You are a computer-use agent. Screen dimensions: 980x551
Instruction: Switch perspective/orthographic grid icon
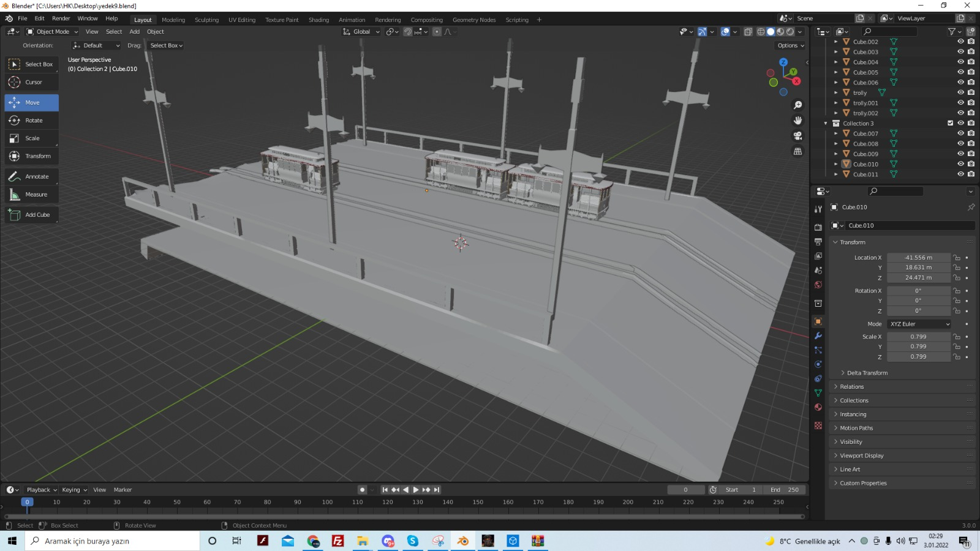[x=797, y=151]
